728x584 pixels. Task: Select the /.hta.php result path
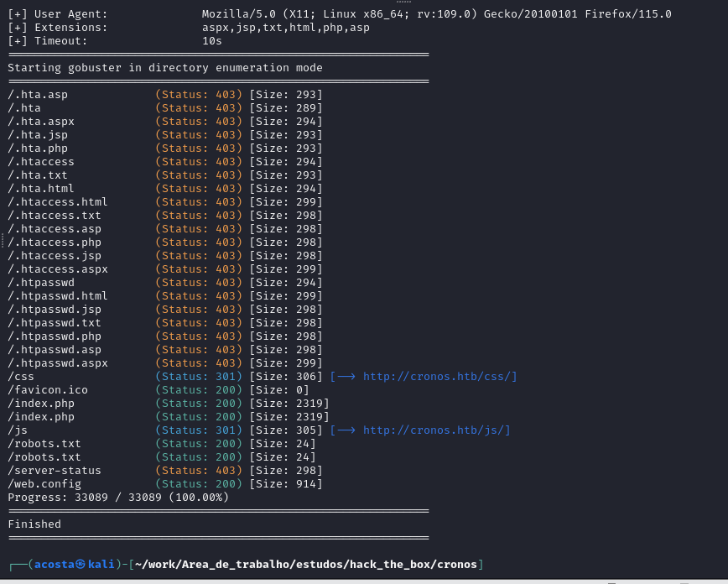tap(38, 149)
